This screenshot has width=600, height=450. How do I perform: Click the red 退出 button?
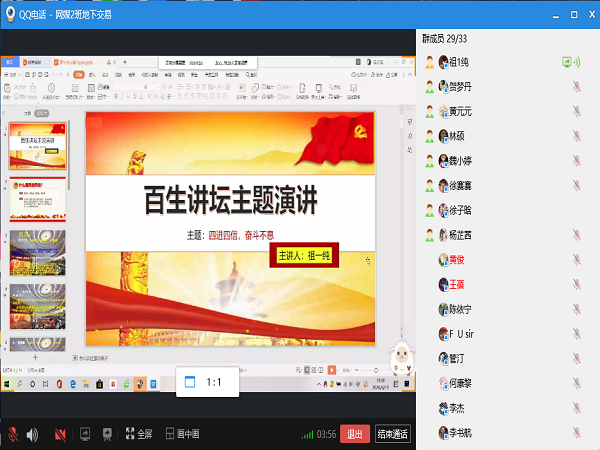354,434
